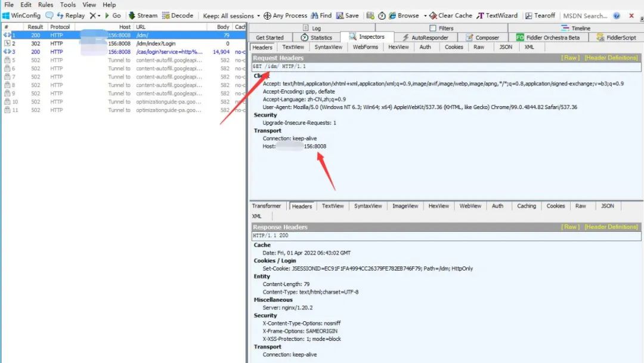
Task: Select the request JSON inspector tab
Action: pos(506,47)
